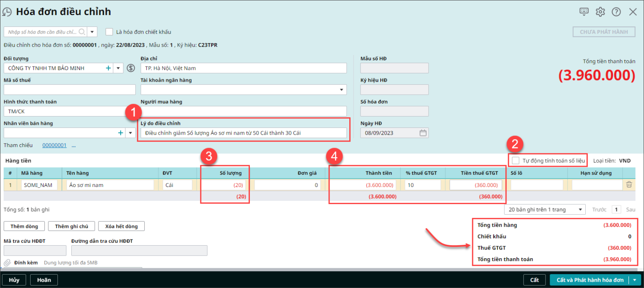Click the Lý do điều chỉnh input field

coord(243,133)
